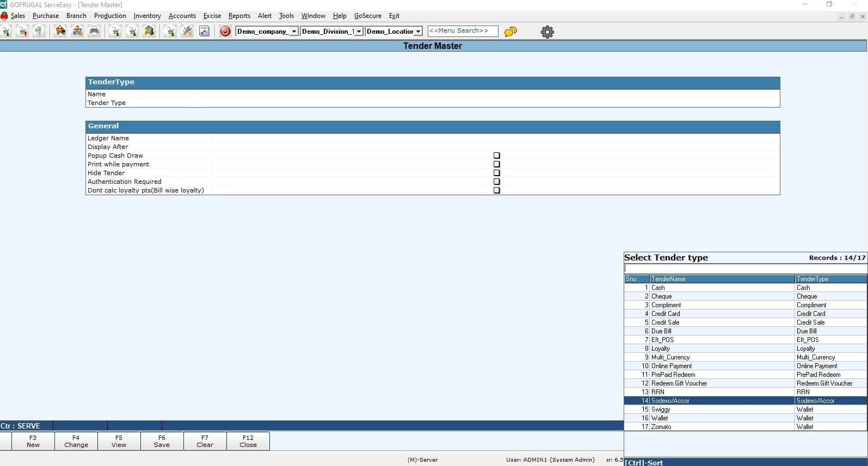Screen dimensions: 868x466
Task: Click the F5 View button
Action: (x=119, y=441)
